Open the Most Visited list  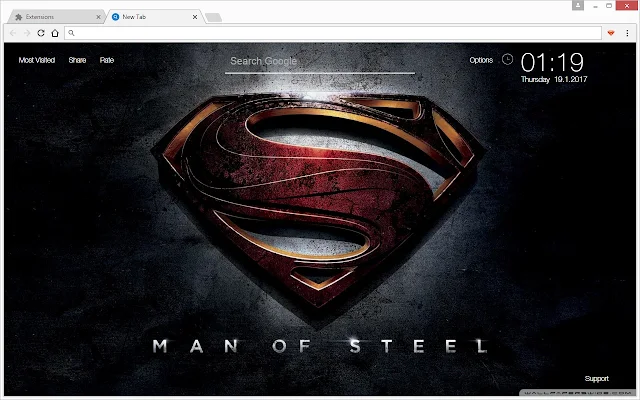(37, 60)
